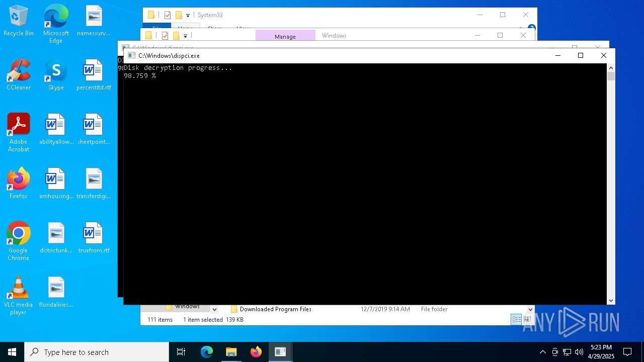
Task: Click console scrollbar down arrow
Action: (x=611, y=301)
